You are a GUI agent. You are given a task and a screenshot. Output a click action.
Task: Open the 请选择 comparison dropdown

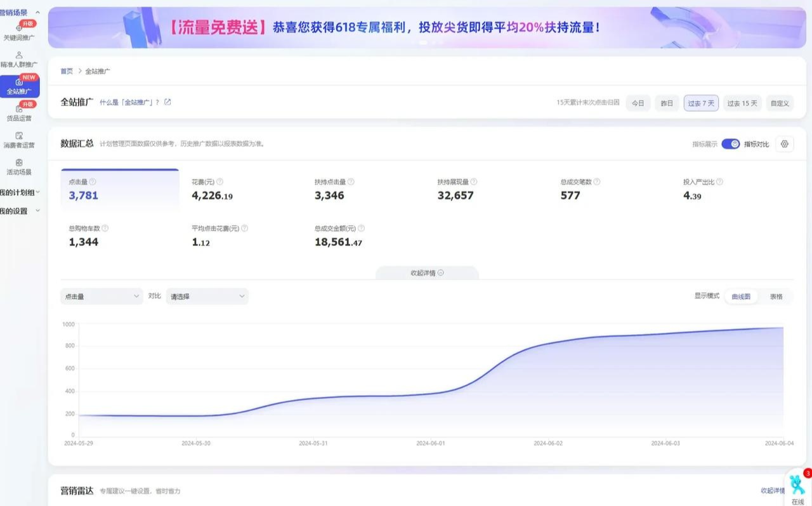pyautogui.click(x=207, y=296)
